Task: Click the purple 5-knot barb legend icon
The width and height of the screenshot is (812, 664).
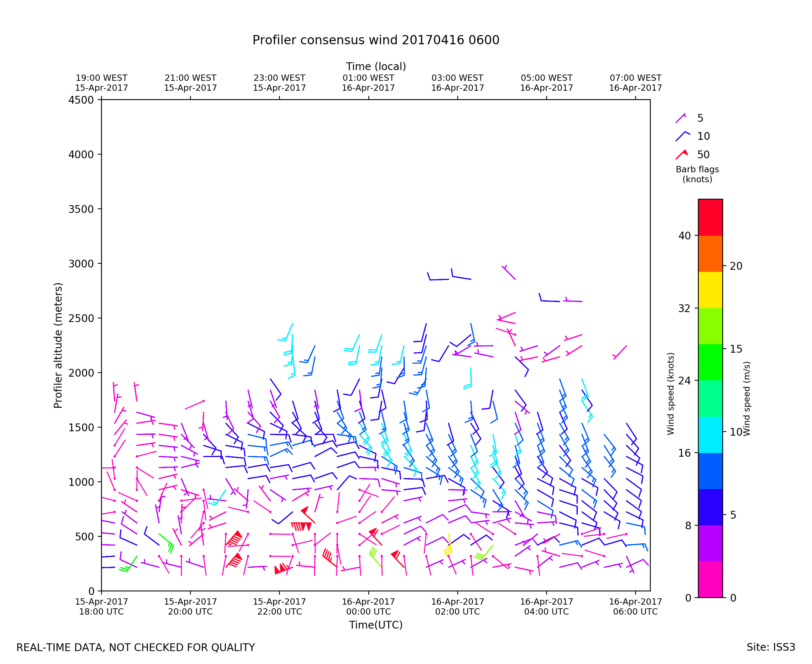Action: coord(681,118)
